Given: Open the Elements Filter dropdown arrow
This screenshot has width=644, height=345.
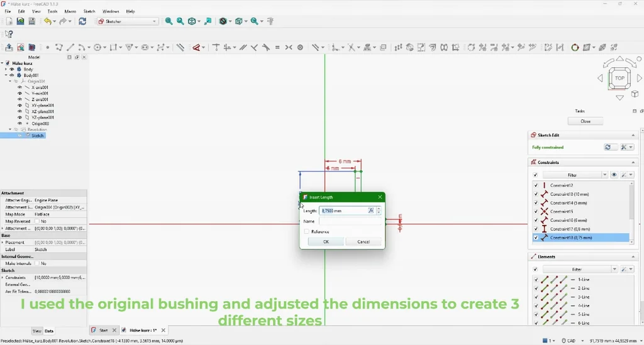Looking at the screenshot, I should (x=614, y=269).
